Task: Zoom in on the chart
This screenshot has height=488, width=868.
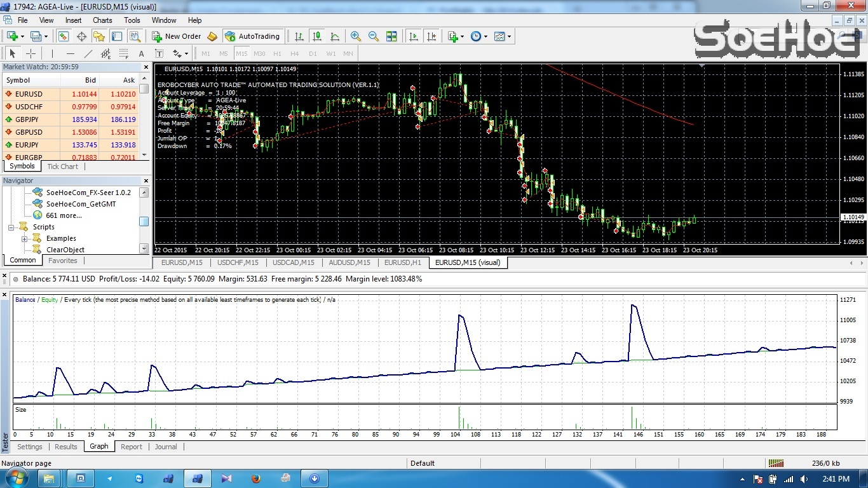Action: pyautogui.click(x=356, y=36)
